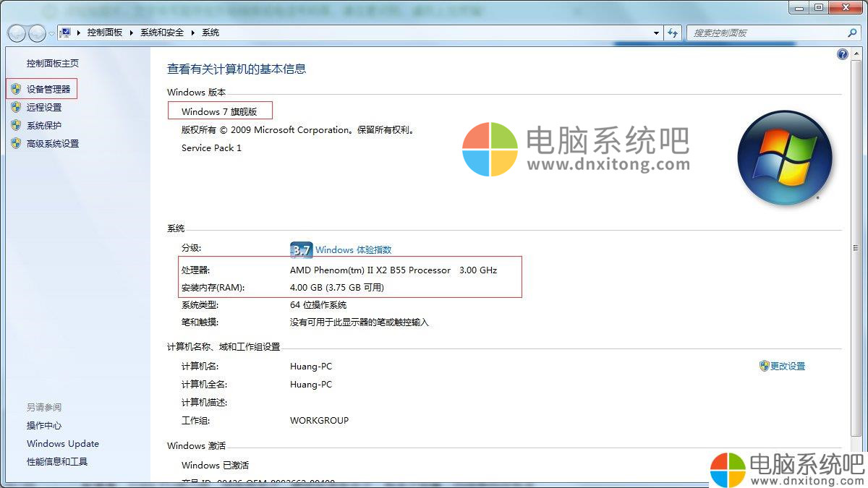Click the 计算机描述: label

(204, 402)
